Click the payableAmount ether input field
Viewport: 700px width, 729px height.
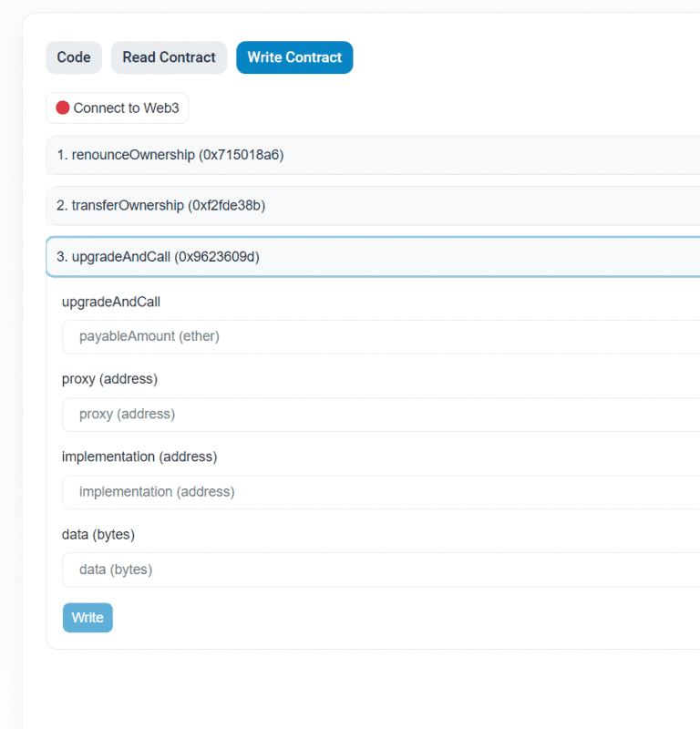click(x=273, y=336)
